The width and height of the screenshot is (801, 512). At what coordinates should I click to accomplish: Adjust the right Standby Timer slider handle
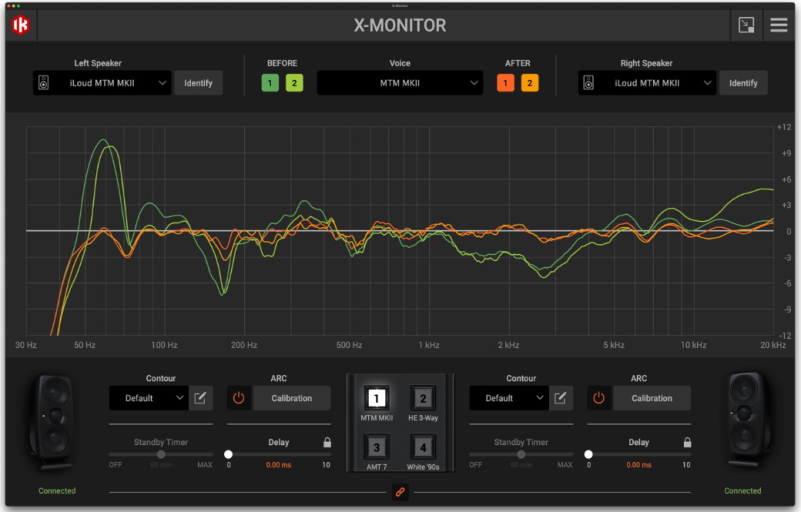pyautogui.click(x=521, y=454)
